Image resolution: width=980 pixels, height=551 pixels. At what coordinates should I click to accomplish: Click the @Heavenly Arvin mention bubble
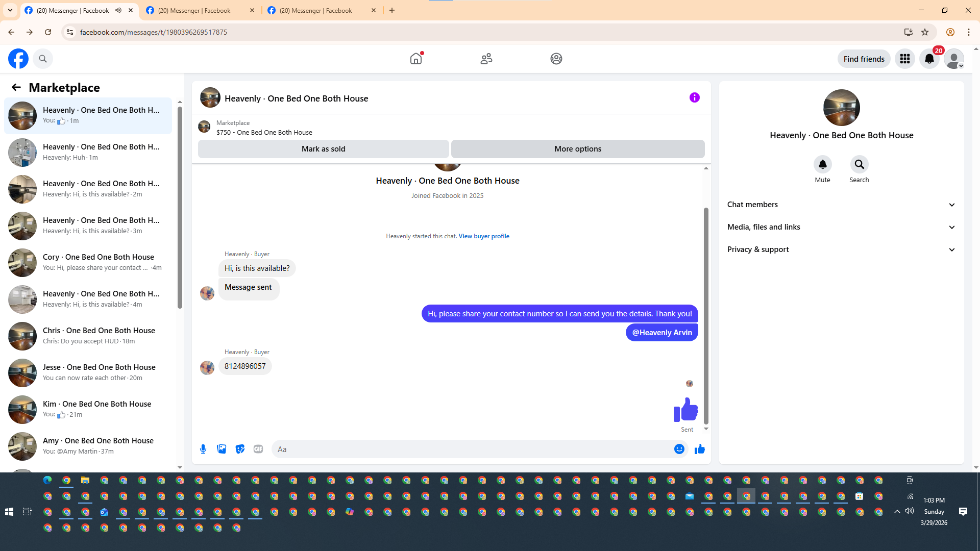tap(662, 333)
